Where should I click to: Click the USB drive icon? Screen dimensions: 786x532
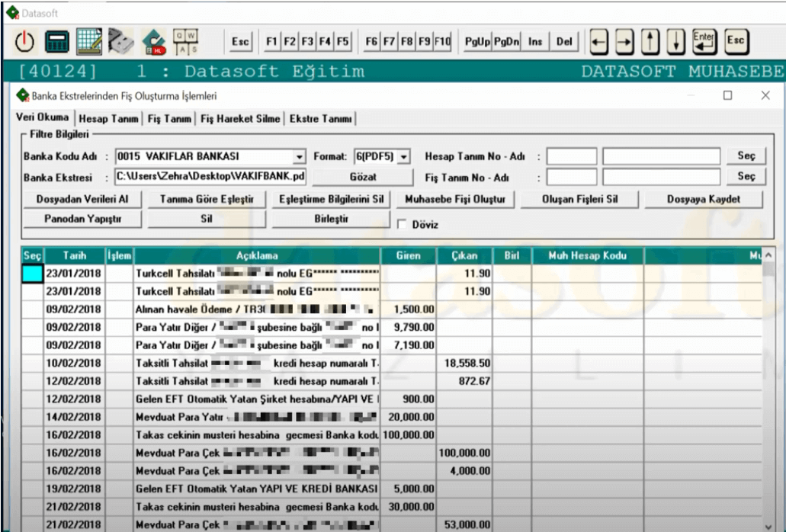120,41
